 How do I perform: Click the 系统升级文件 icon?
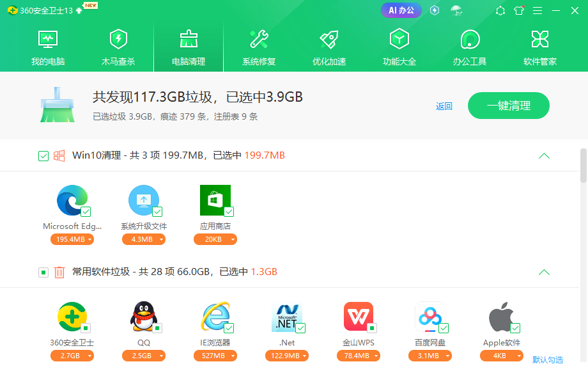144,200
